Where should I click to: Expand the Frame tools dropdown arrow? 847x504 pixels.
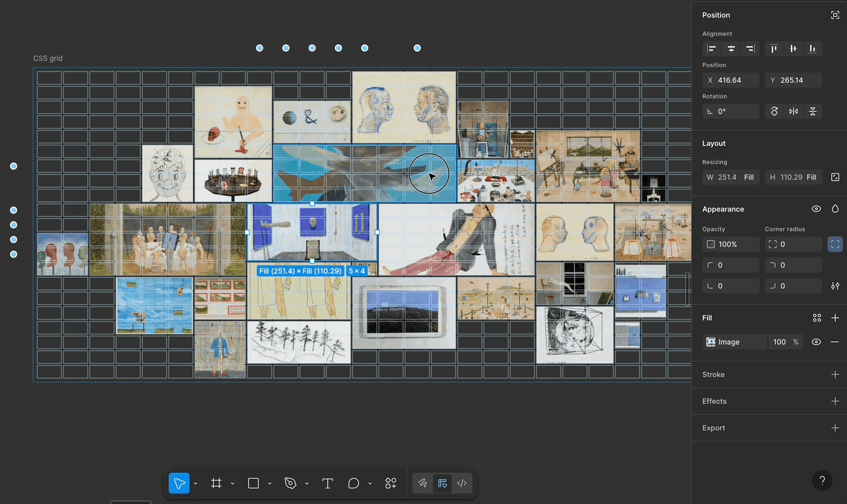(233, 484)
